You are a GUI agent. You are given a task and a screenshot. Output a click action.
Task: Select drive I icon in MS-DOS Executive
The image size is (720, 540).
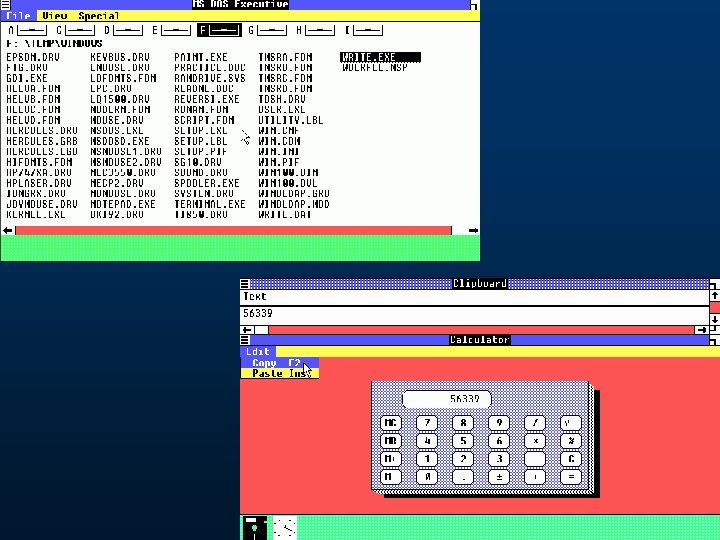[x=364, y=30]
